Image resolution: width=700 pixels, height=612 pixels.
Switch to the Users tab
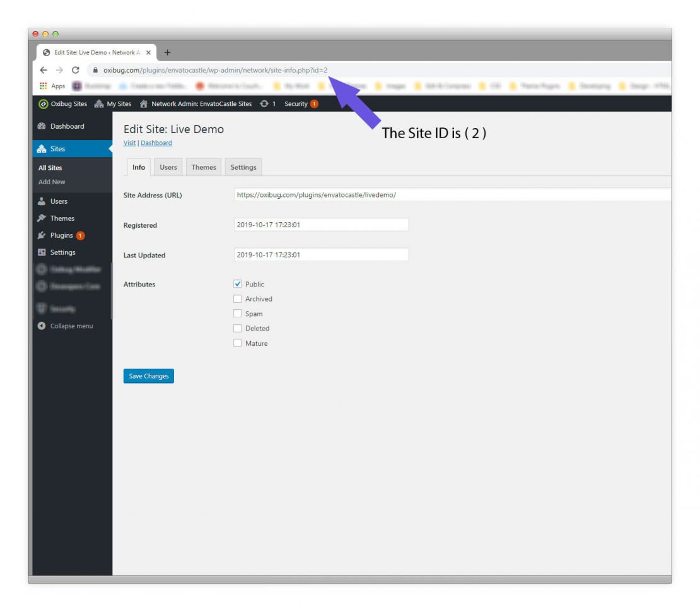tap(168, 167)
